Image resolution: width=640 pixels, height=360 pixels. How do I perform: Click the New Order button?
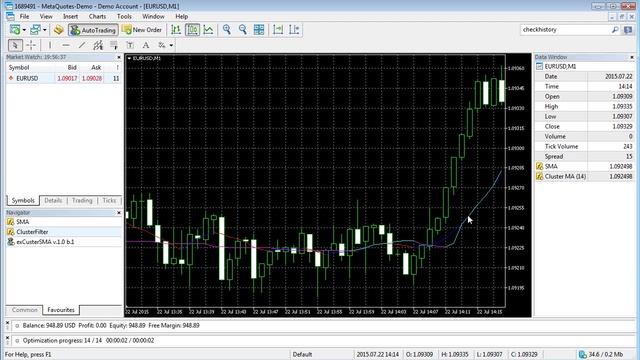[x=142, y=30]
